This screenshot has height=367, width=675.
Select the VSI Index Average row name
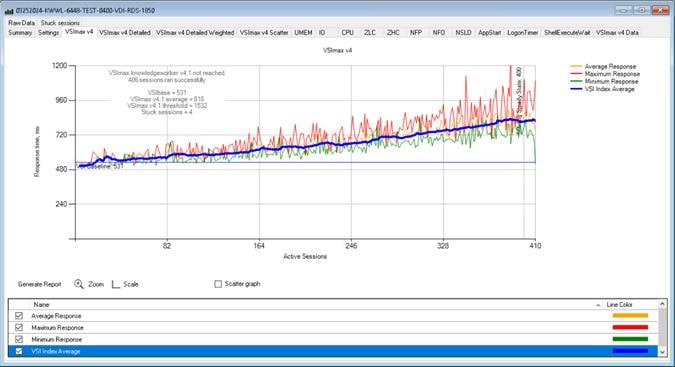point(56,351)
